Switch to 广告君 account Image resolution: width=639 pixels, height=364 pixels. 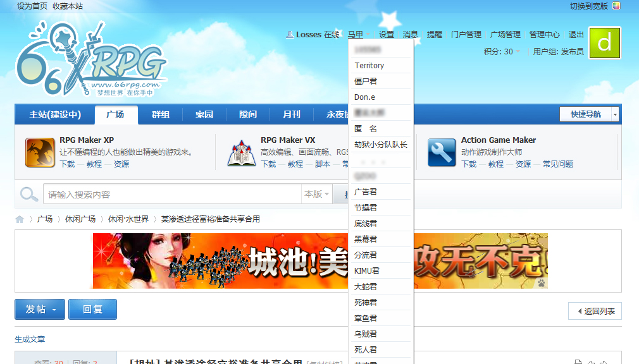coord(381,191)
